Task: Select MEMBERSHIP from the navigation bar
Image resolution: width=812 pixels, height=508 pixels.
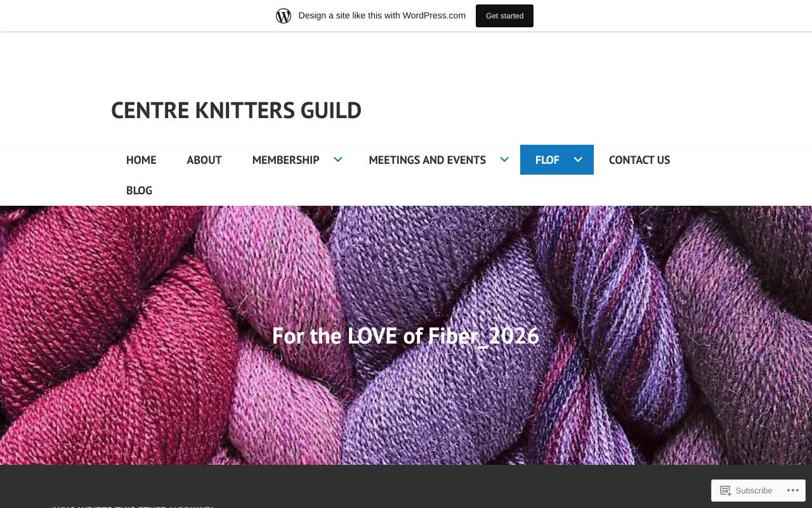Action: click(285, 159)
